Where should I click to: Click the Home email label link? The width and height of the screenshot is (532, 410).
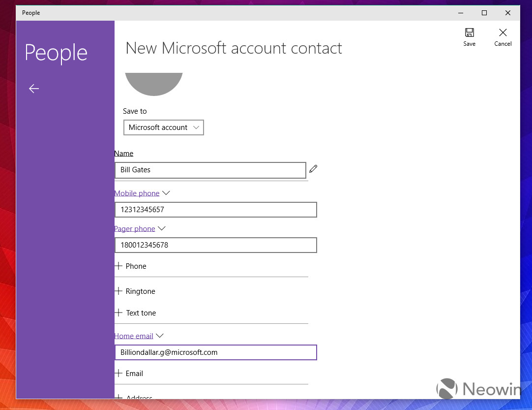[x=134, y=336]
